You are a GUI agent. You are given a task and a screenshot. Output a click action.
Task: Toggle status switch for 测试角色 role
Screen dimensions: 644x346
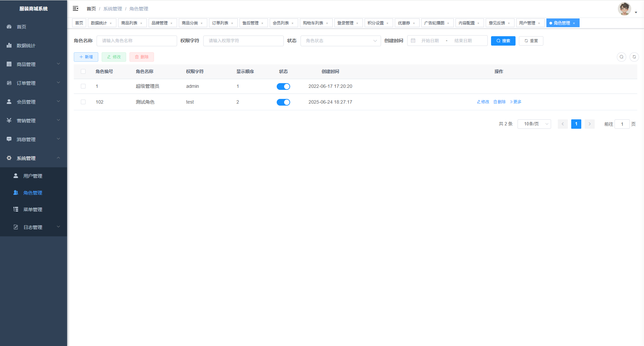click(x=283, y=102)
